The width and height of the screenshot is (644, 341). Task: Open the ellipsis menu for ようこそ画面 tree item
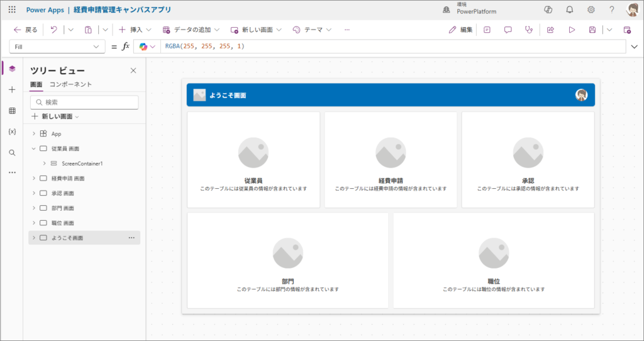pyautogui.click(x=131, y=238)
